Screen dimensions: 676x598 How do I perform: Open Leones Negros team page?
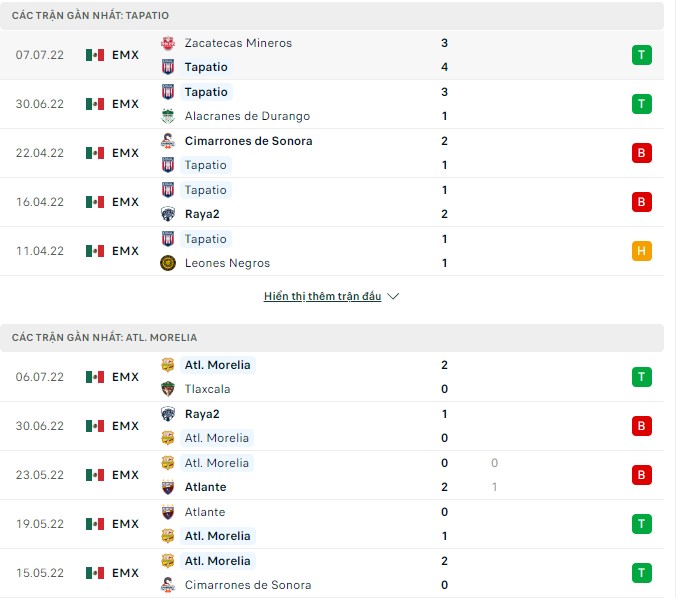point(227,263)
